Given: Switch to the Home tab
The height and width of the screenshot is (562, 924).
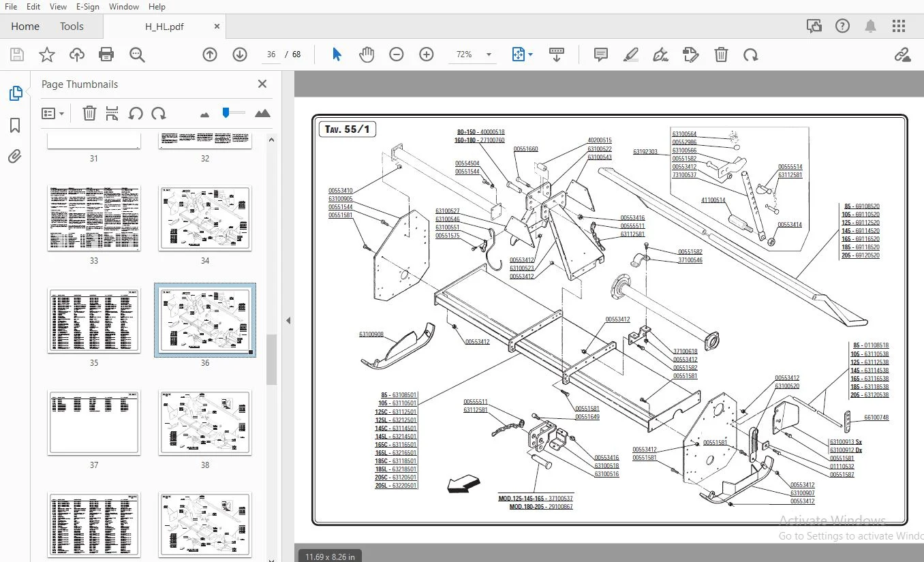Looking at the screenshot, I should 25,27.
